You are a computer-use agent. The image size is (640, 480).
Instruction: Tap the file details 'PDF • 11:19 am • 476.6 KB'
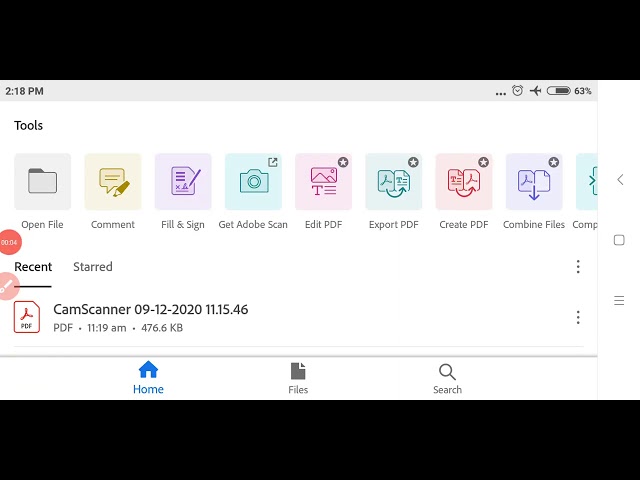coord(118,328)
